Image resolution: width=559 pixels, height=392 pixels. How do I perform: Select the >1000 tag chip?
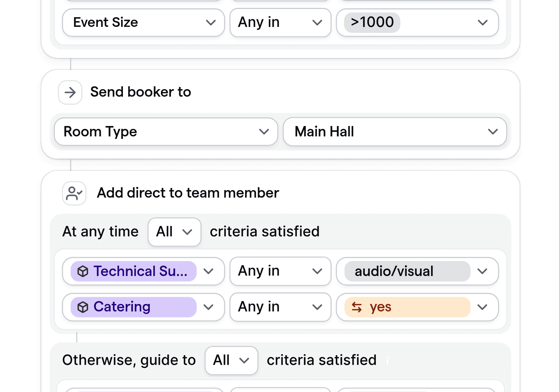tap(371, 22)
